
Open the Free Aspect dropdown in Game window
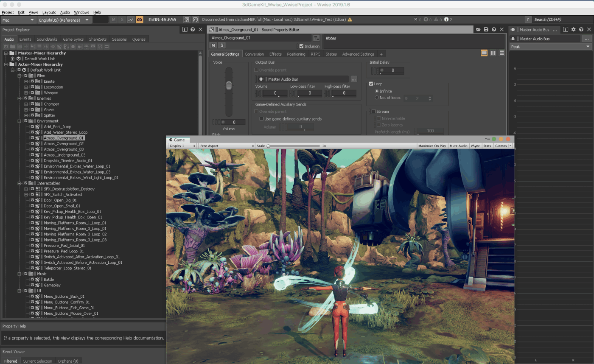pos(226,146)
